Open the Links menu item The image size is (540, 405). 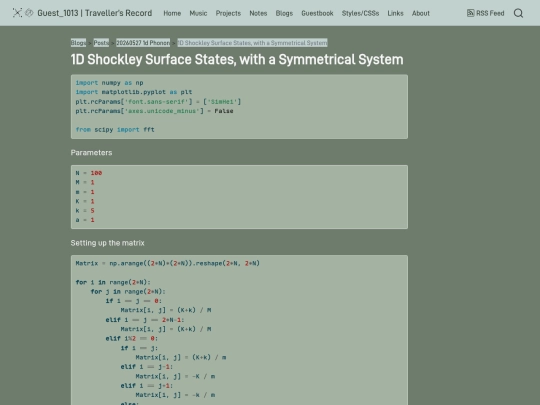click(x=395, y=13)
